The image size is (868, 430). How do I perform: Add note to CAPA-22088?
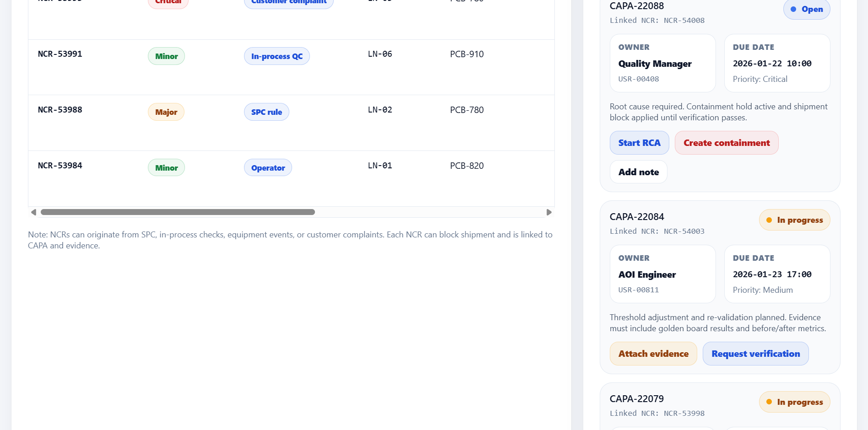[x=638, y=172]
